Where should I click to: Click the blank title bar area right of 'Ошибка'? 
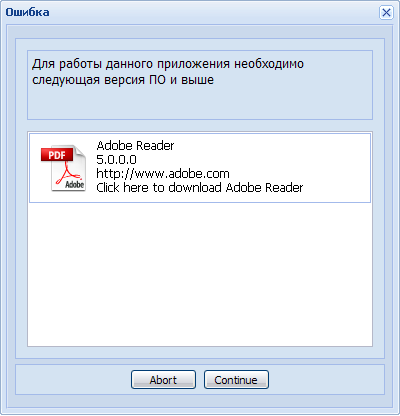click(x=213, y=12)
